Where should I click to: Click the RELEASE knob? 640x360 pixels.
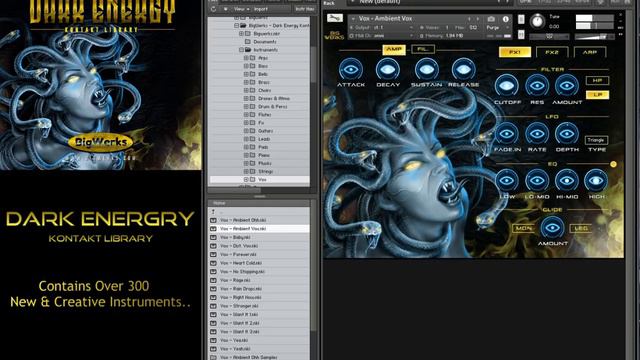coord(463,69)
